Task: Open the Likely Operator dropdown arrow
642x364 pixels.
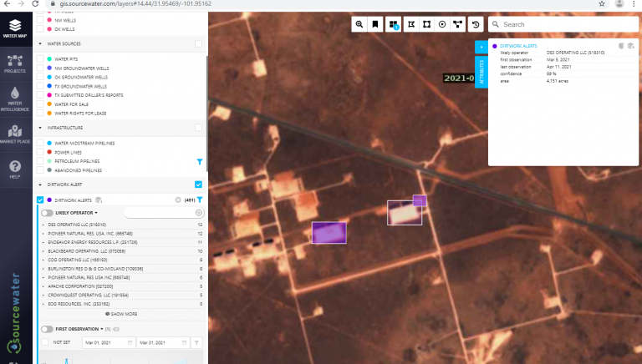Action: (x=96, y=213)
